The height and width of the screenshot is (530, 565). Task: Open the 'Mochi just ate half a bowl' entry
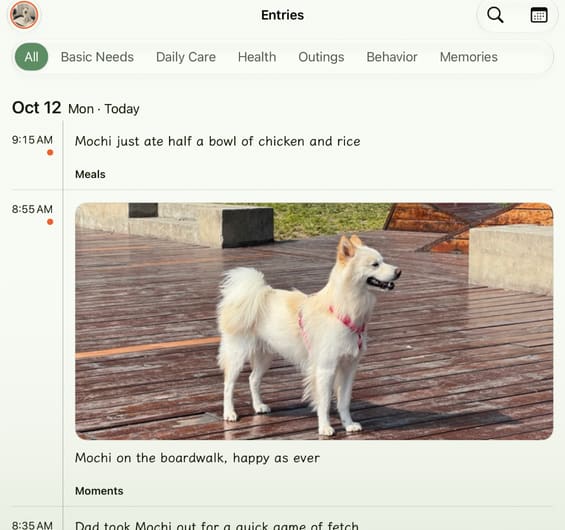(217, 141)
